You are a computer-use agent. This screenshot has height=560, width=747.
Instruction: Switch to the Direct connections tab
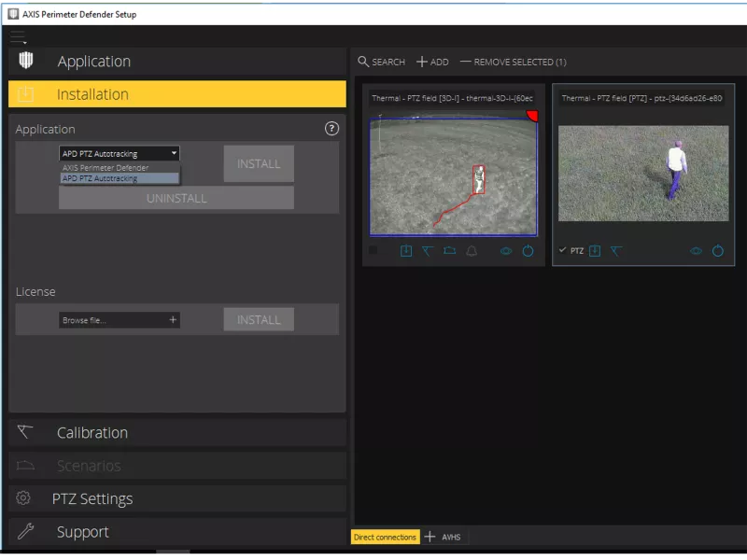[x=384, y=537]
